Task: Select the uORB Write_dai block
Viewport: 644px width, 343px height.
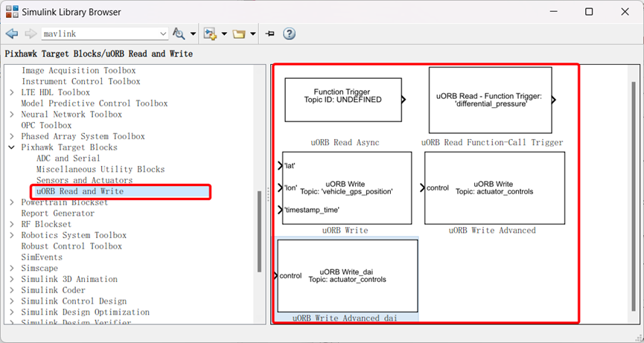Action: pyautogui.click(x=347, y=276)
